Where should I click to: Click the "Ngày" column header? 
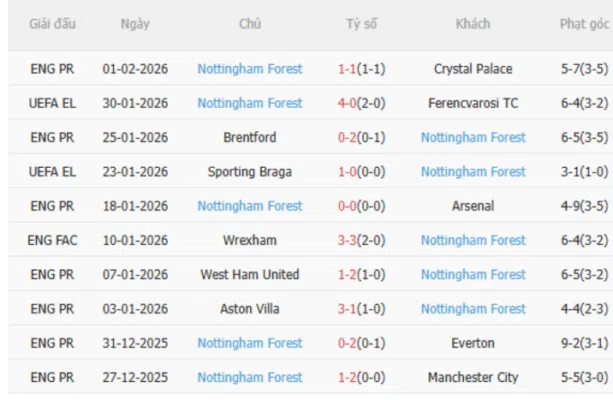(x=135, y=23)
